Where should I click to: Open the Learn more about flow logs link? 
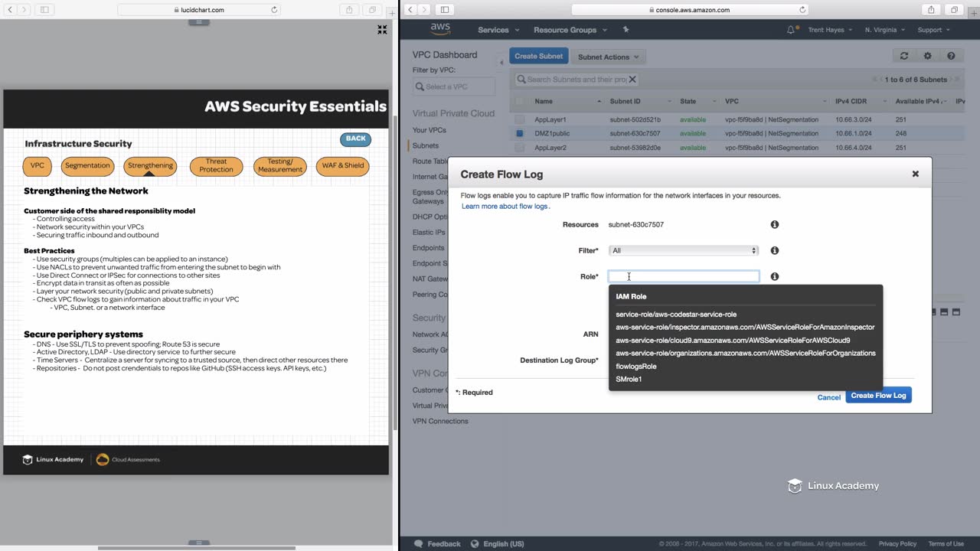point(505,207)
